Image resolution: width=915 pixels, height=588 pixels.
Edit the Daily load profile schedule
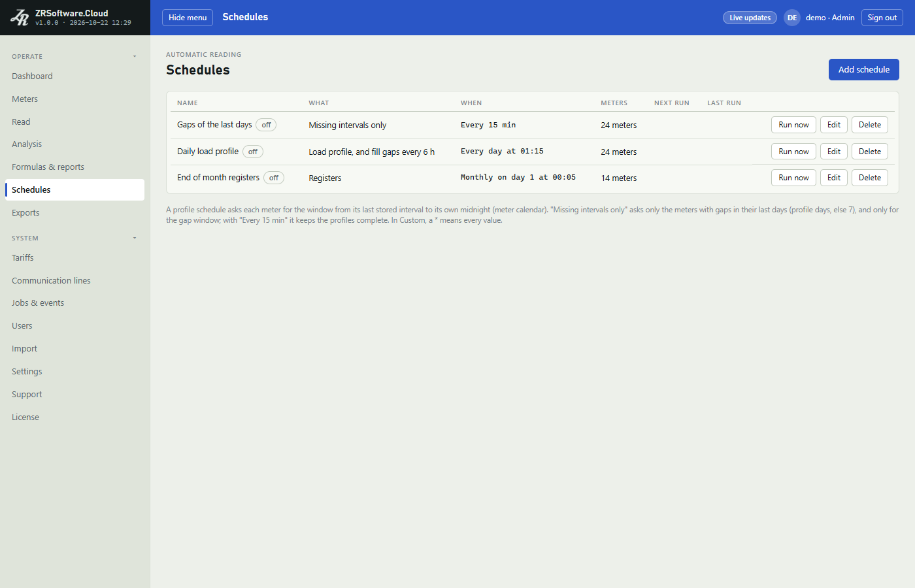coord(834,152)
